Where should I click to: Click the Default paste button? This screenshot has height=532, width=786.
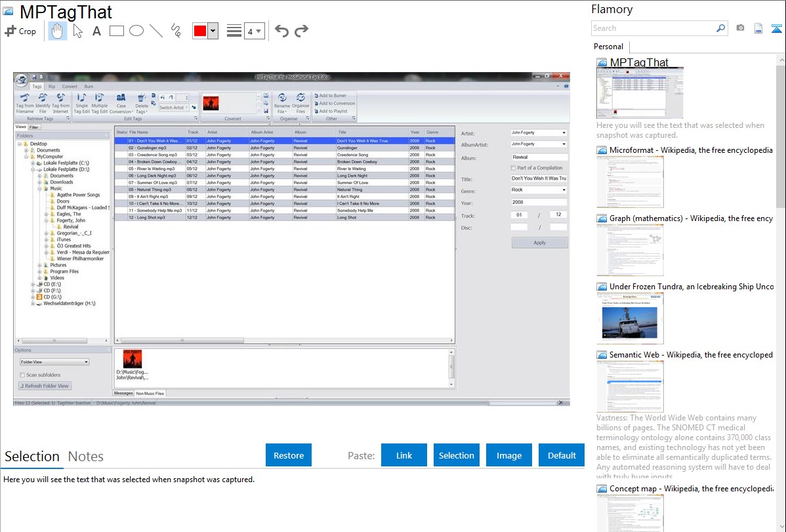pos(562,455)
